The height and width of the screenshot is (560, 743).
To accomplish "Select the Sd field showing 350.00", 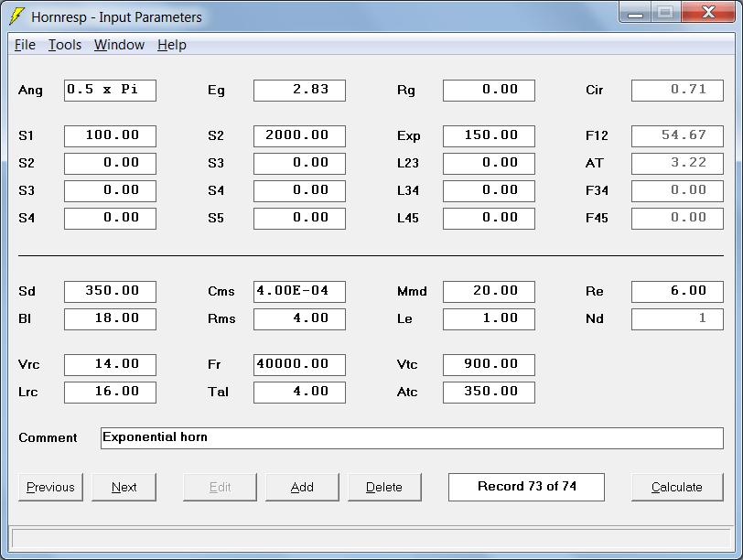I will tap(110, 292).
